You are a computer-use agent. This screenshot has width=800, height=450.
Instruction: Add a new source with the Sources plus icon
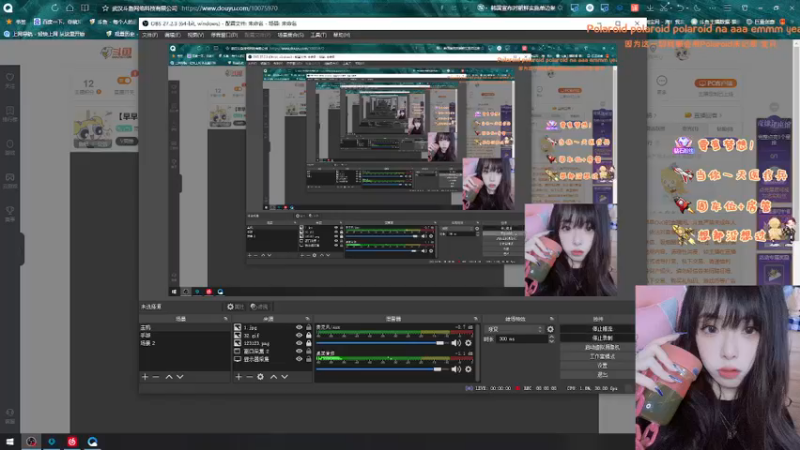click(x=238, y=377)
